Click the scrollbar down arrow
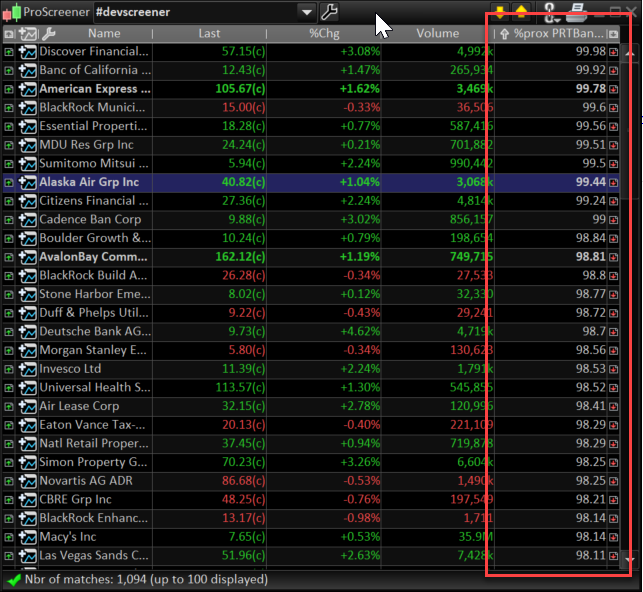This screenshot has height=592, width=643. (630, 559)
